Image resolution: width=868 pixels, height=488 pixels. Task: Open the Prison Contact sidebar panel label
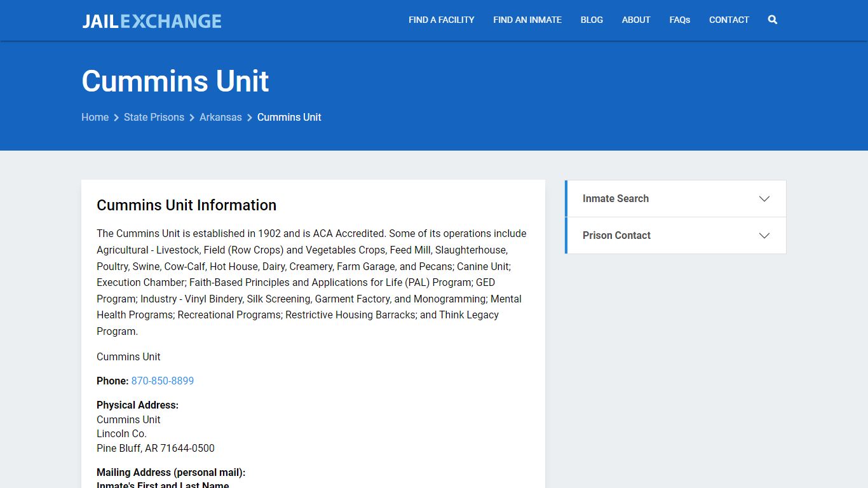(616, 236)
